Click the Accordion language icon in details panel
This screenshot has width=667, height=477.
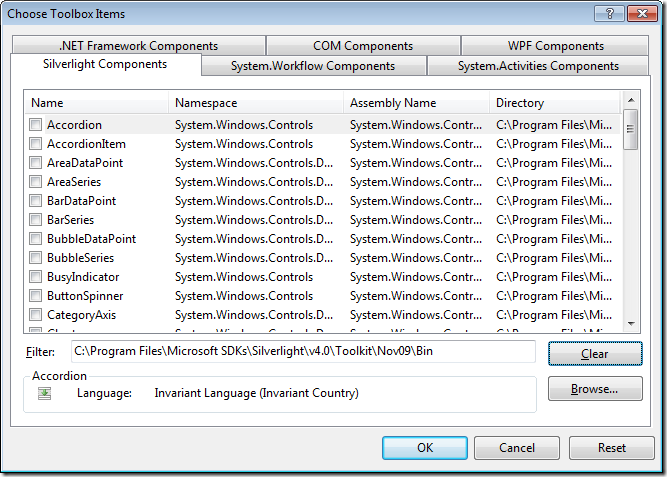click(45, 393)
